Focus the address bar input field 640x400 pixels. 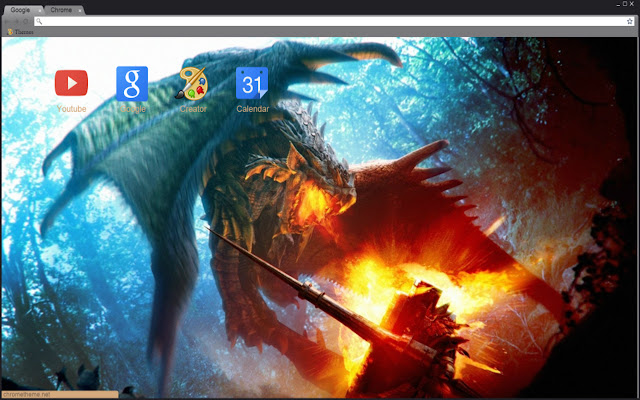(334, 21)
